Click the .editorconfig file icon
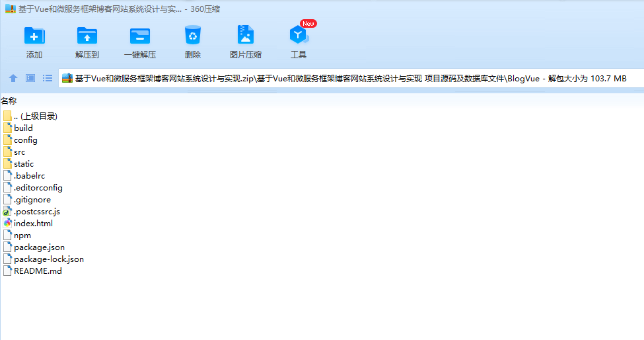 point(7,188)
